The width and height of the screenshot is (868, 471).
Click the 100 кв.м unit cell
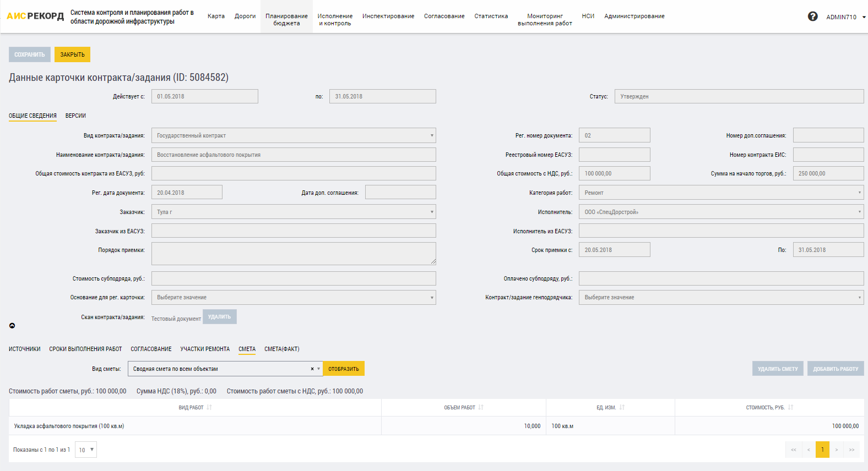[x=610, y=426]
